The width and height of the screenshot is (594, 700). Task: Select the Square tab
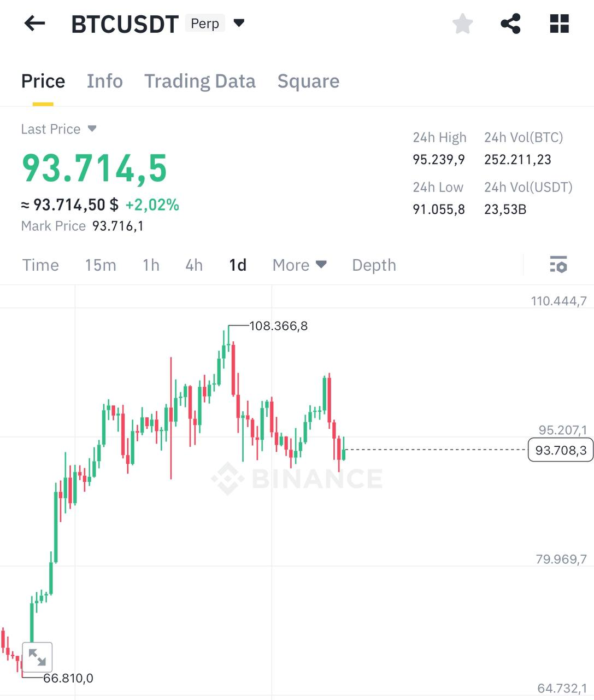(x=308, y=81)
